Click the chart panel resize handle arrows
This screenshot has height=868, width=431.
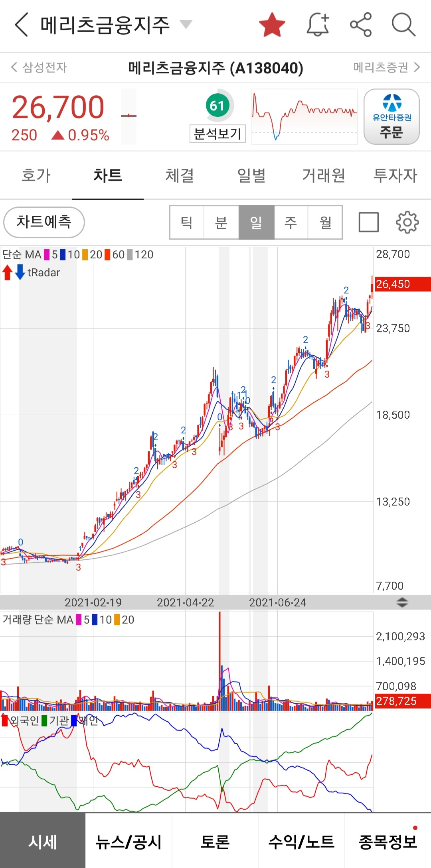click(402, 602)
